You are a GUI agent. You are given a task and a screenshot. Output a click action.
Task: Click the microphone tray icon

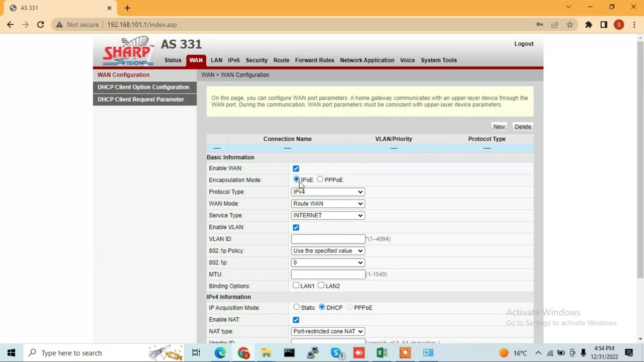583,352
